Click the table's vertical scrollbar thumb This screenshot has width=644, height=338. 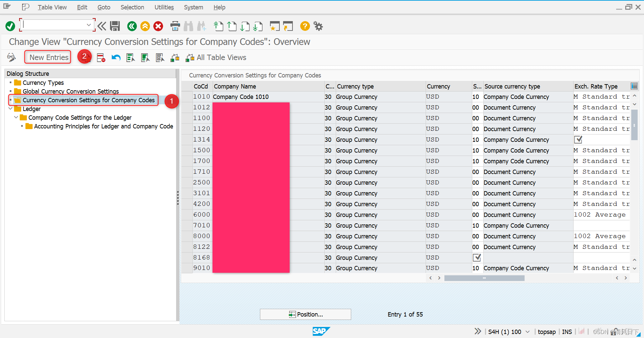634,125
